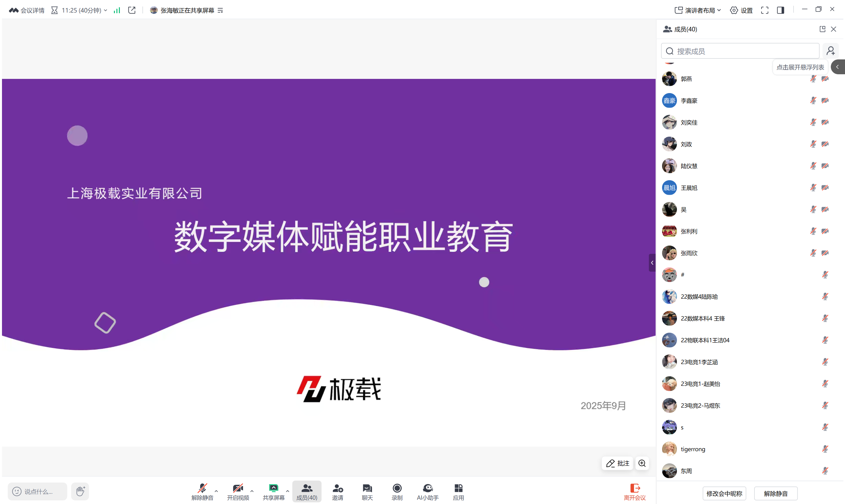Toggle the side panel layout icon
This screenshot has width=845, height=504.
[x=780, y=10]
